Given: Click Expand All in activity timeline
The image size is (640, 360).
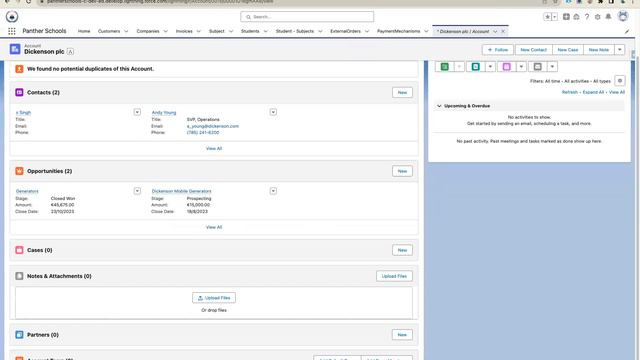Looking at the screenshot, I should coord(593,92).
